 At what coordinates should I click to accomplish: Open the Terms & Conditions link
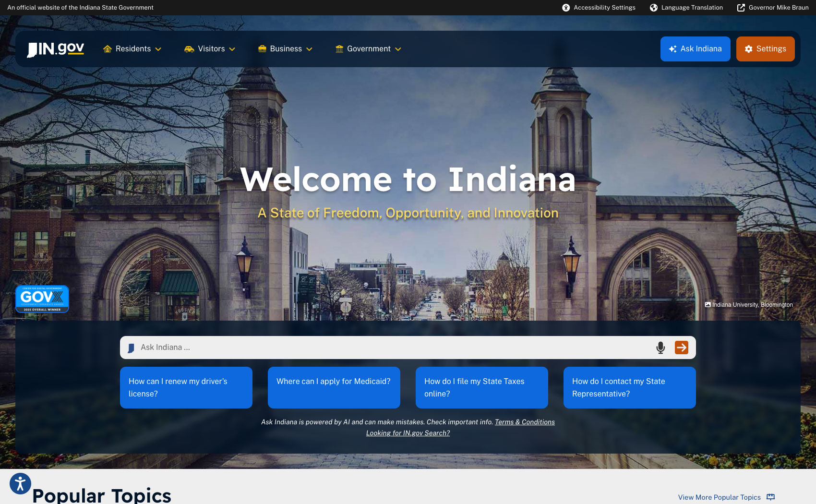click(x=525, y=422)
